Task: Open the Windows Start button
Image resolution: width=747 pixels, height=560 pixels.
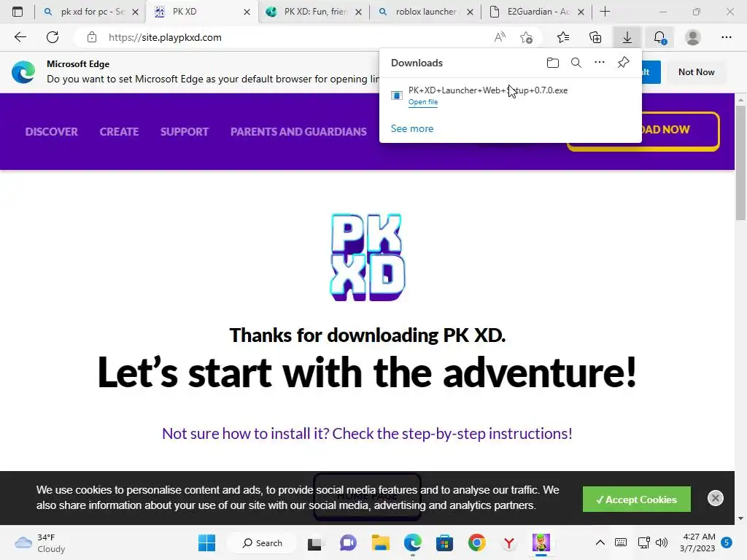Action: point(206,542)
